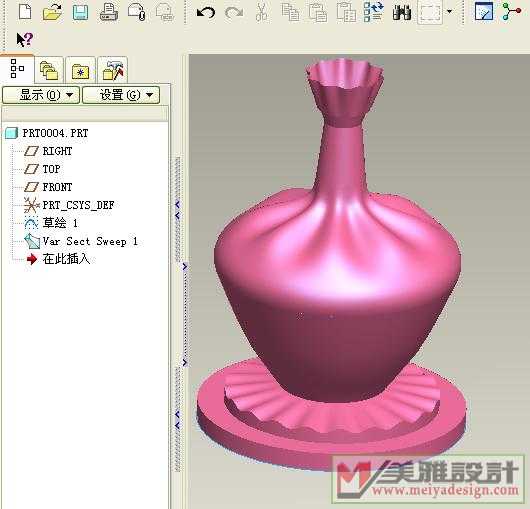Screen dimensions: 530x509
Task: Click the regenerate model icon
Action: point(373,12)
